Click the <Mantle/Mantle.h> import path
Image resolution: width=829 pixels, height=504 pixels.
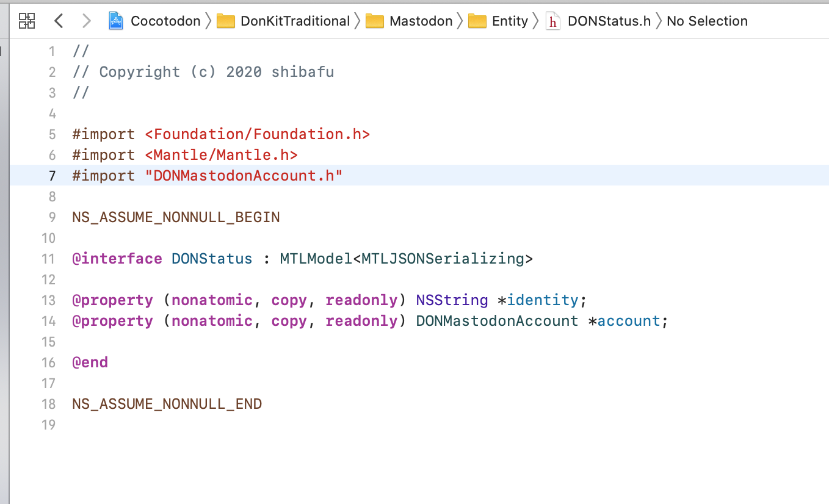[221, 155]
